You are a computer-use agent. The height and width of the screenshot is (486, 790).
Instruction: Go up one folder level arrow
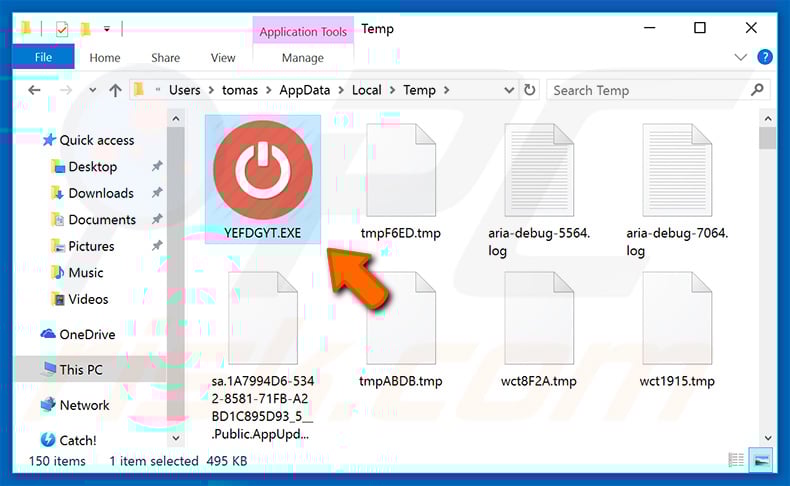tap(115, 90)
